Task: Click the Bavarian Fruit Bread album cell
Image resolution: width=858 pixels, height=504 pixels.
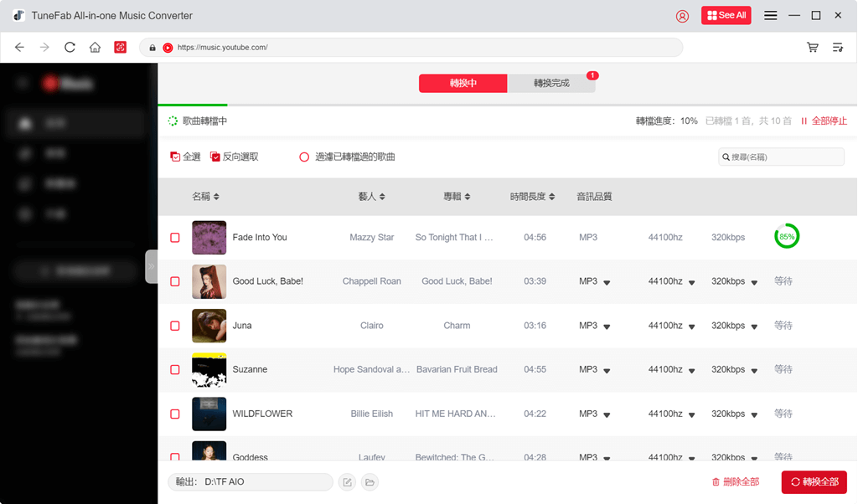Action: click(457, 369)
